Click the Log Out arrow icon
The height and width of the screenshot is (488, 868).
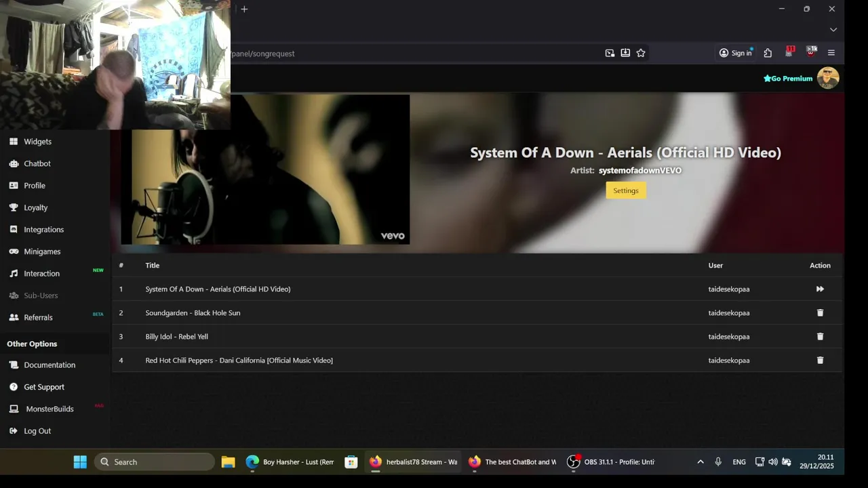tap(14, 431)
